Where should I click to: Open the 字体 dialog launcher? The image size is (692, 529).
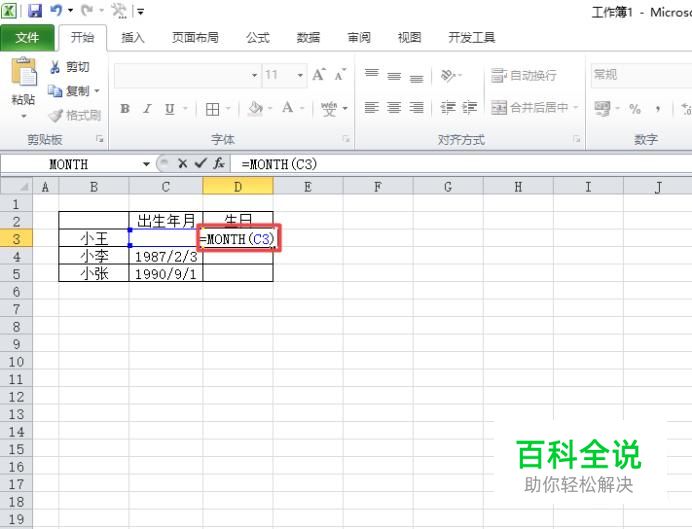[346, 139]
